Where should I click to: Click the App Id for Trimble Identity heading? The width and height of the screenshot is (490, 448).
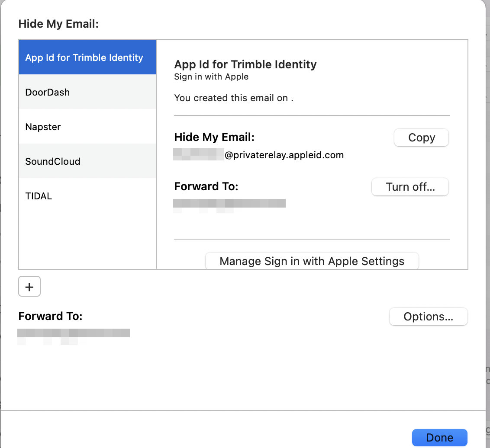click(x=245, y=64)
